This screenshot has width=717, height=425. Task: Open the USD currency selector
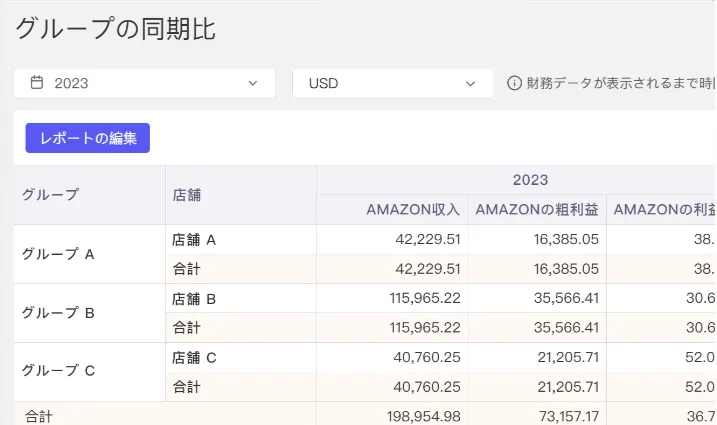pyautogui.click(x=393, y=83)
